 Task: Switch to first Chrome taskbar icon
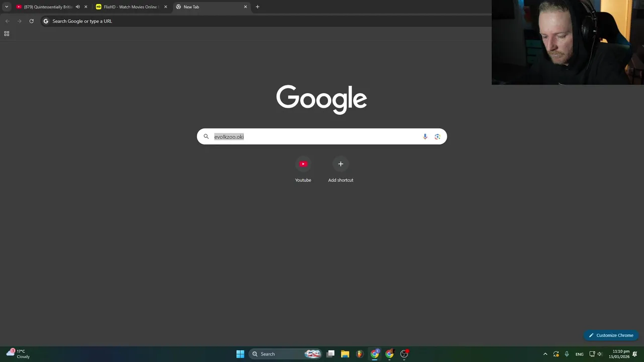(x=375, y=354)
